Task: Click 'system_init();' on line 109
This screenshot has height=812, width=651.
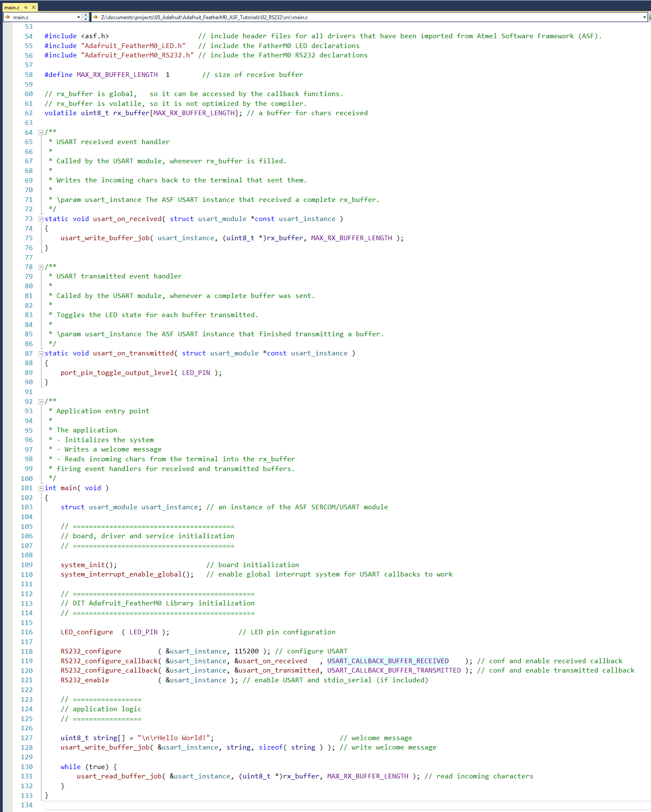Action: tap(89, 565)
